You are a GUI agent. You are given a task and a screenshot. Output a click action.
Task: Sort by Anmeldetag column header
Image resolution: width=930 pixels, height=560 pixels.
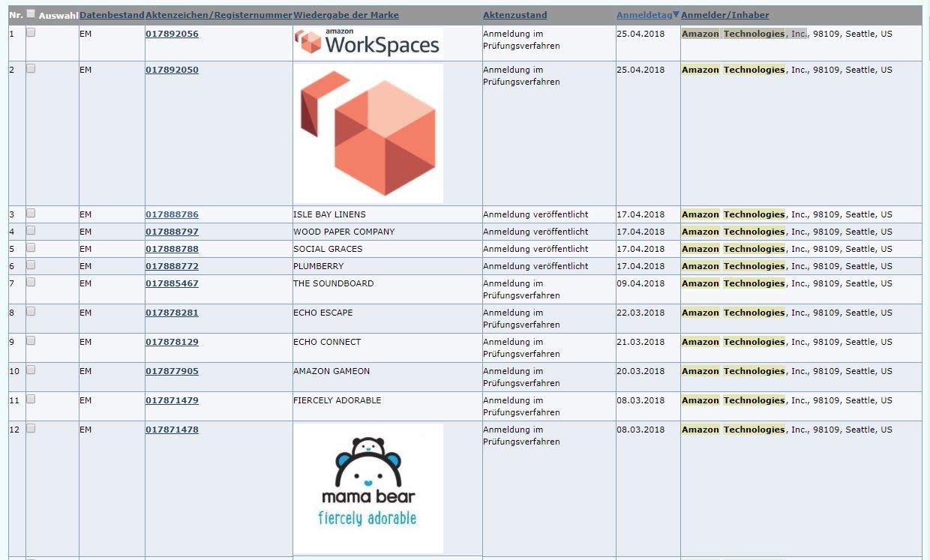[x=644, y=15]
